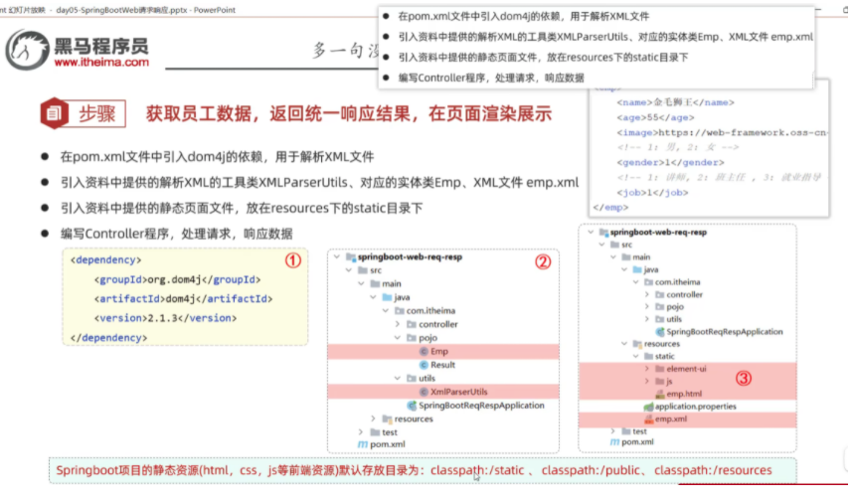The height and width of the screenshot is (504, 855).
Task: Click the blue java folder icon in middle tree
Action: pos(387,297)
